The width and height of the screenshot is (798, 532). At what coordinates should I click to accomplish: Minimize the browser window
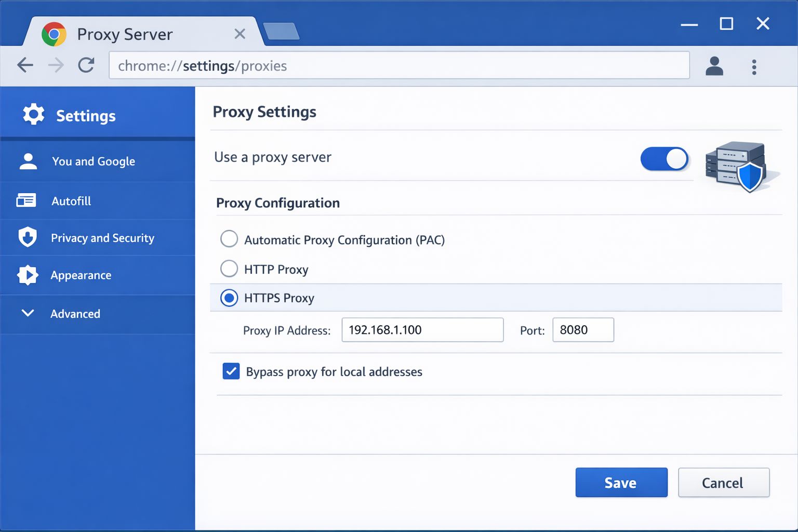689,24
